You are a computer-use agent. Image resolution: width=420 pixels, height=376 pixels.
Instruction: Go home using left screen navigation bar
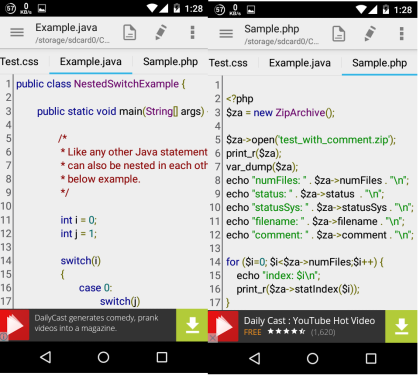pyautogui.click(x=103, y=357)
